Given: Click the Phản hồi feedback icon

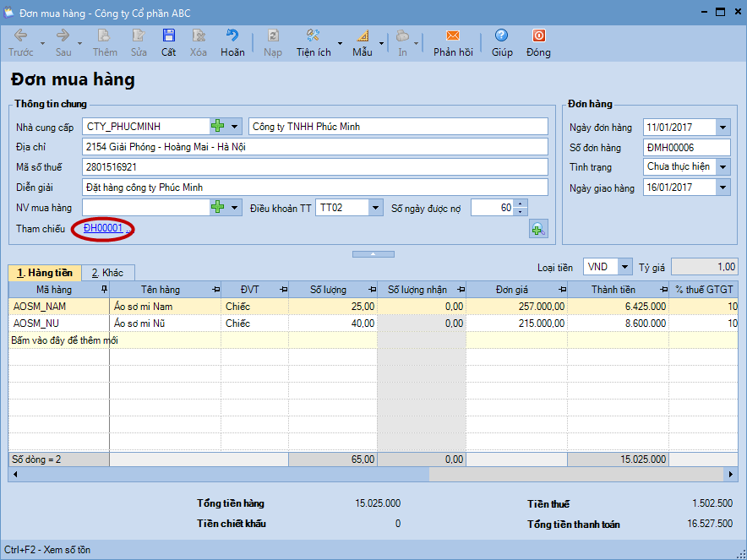Looking at the screenshot, I should 453,36.
